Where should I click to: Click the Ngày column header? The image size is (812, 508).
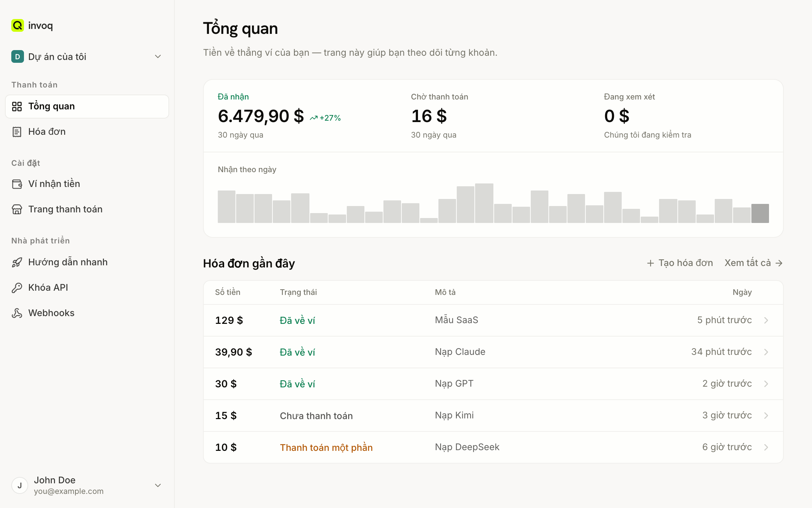[x=742, y=292]
